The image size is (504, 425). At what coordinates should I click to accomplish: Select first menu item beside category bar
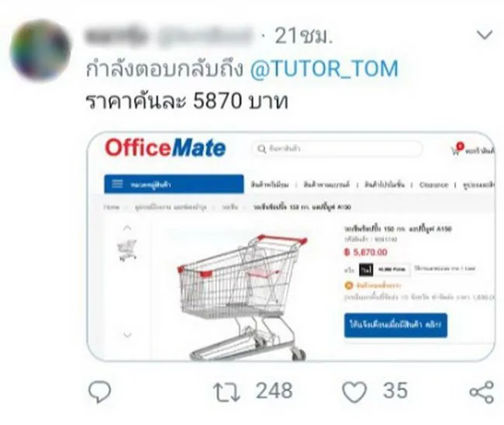270,185
